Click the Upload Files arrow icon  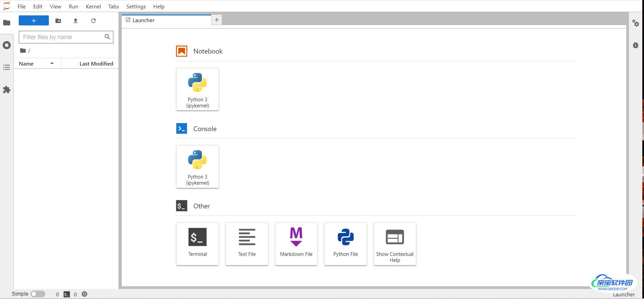[x=76, y=21]
